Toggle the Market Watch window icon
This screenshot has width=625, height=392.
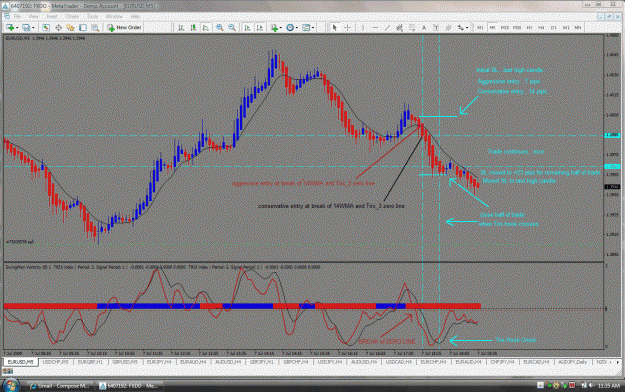click(46, 28)
